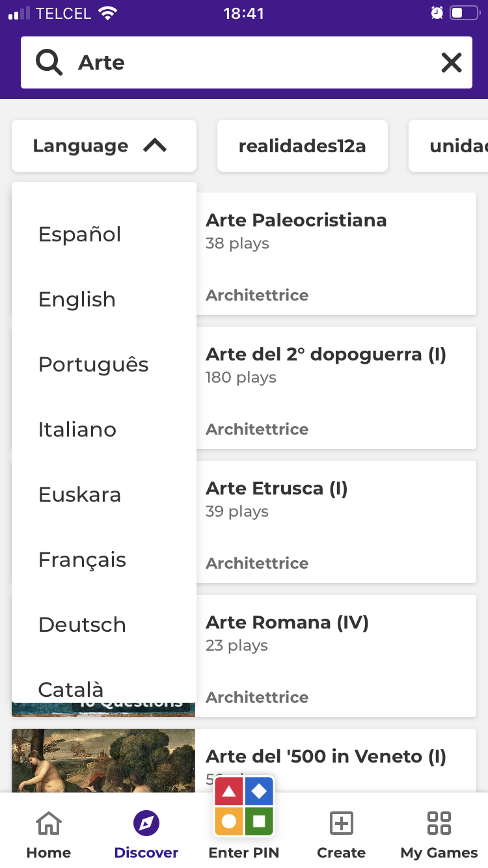Open the Create plus icon
Viewport: 488px width, 868px height.
coord(341,823)
